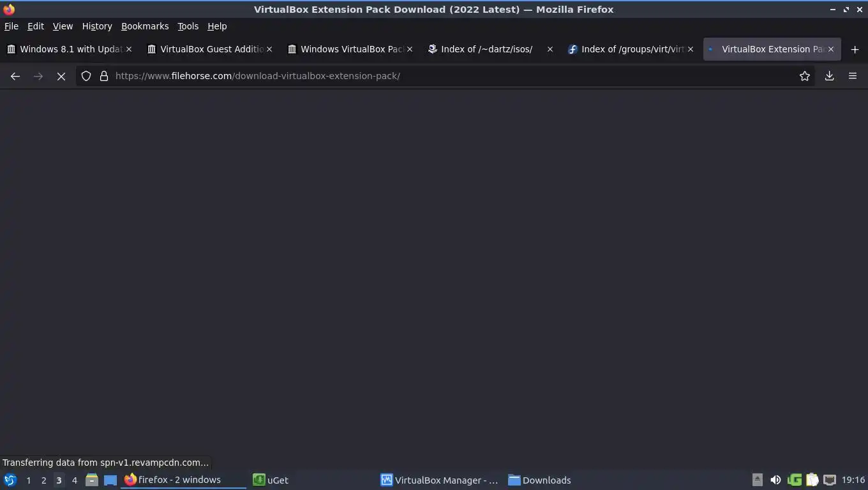Open the LXQt start menu
Image resolution: width=868 pixels, height=490 pixels.
click(10, 480)
